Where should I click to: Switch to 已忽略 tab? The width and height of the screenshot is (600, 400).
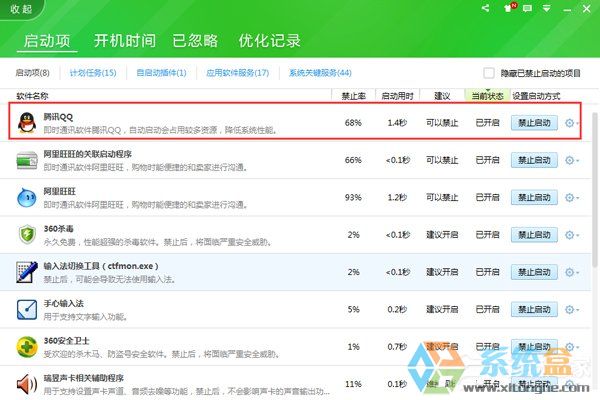point(195,41)
